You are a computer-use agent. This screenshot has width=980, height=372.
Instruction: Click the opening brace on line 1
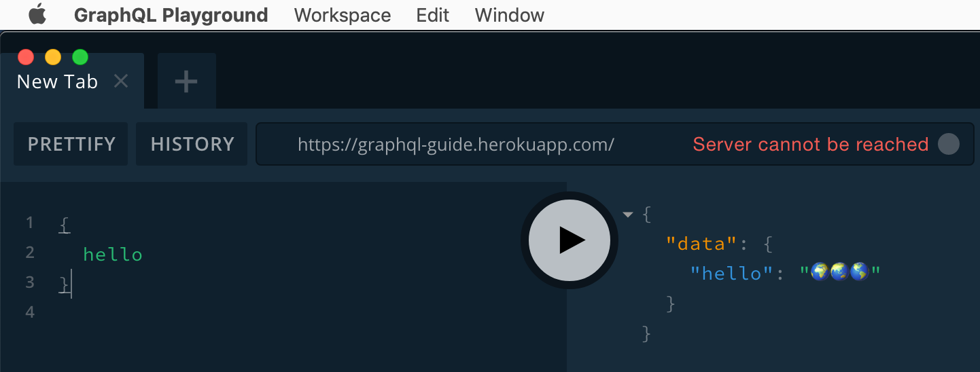[x=64, y=224]
